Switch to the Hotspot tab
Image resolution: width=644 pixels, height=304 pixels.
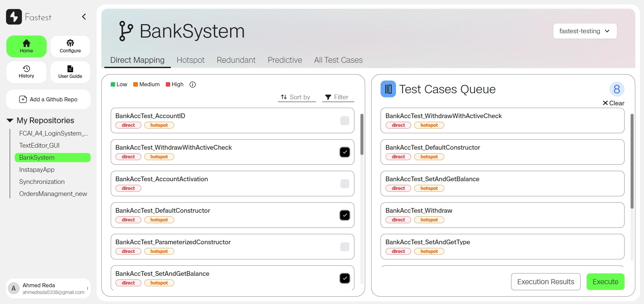click(191, 60)
